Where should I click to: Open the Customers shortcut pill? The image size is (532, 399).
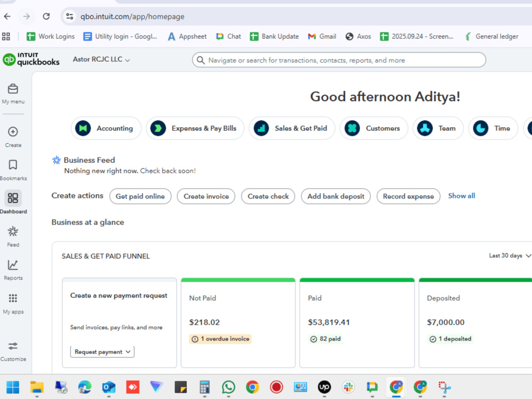click(x=374, y=128)
